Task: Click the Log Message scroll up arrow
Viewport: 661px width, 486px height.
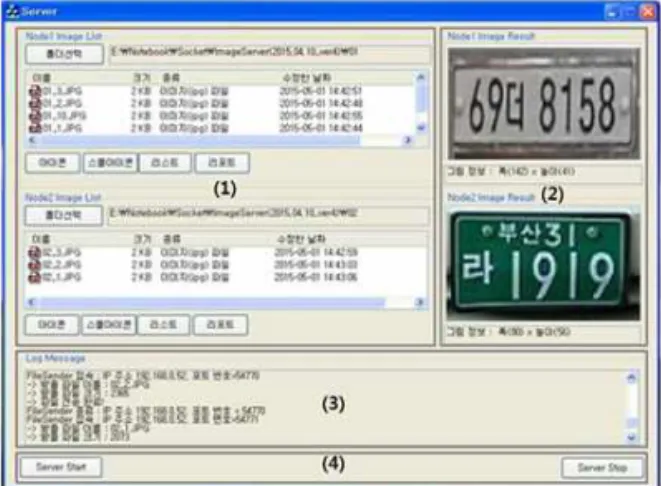Action: point(631,378)
